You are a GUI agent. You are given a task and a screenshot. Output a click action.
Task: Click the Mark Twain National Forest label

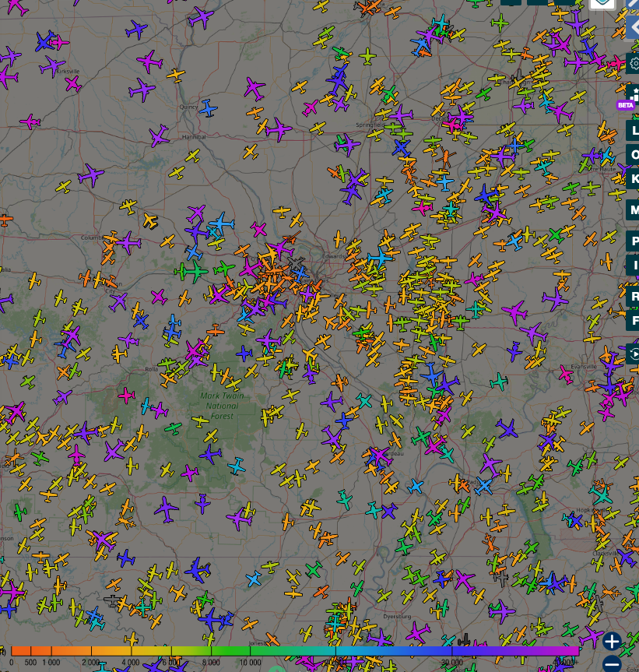(223, 406)
